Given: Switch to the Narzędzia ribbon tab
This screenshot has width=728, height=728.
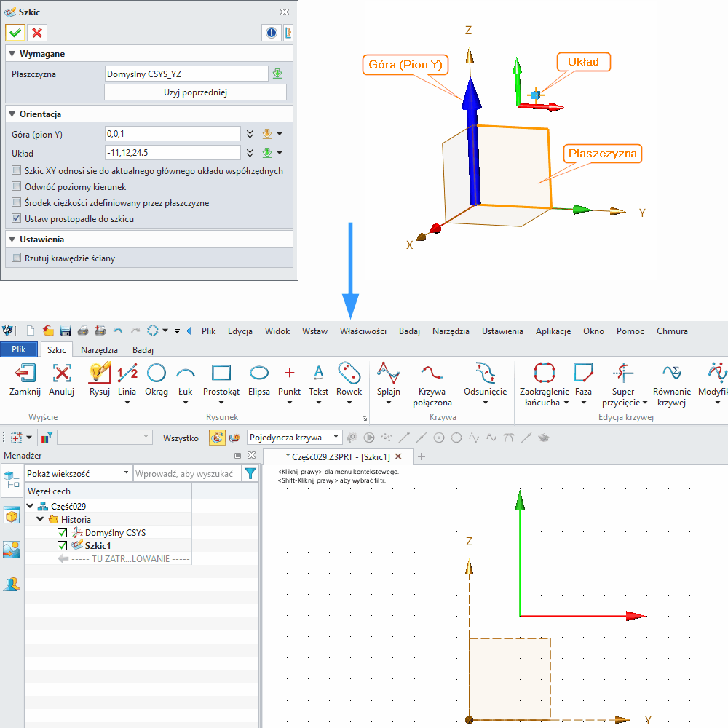Looking at the screenshot, I should (x=100, y=349).
